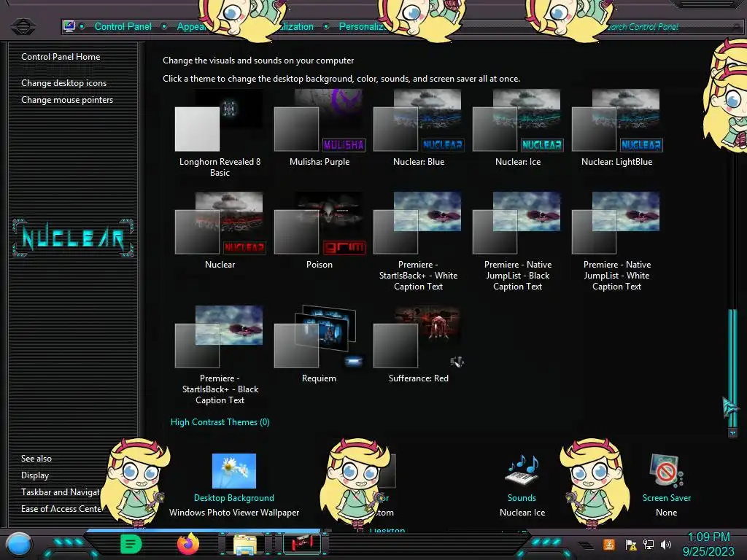The width and height of the screenshot is (747, 560).
Task: Apply the red Nuclear theme
Action: 220,230
